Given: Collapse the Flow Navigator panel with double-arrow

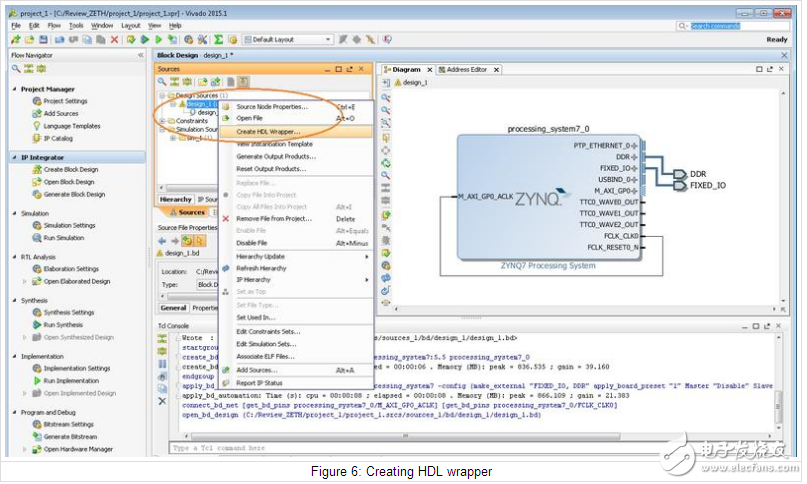Looking at the screenshot, I should tap(141, 55).
